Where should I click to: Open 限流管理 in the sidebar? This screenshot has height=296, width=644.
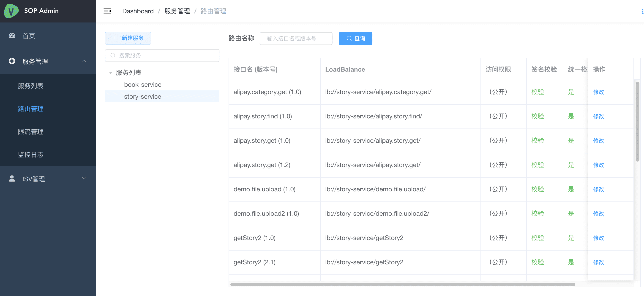point(30,132)
